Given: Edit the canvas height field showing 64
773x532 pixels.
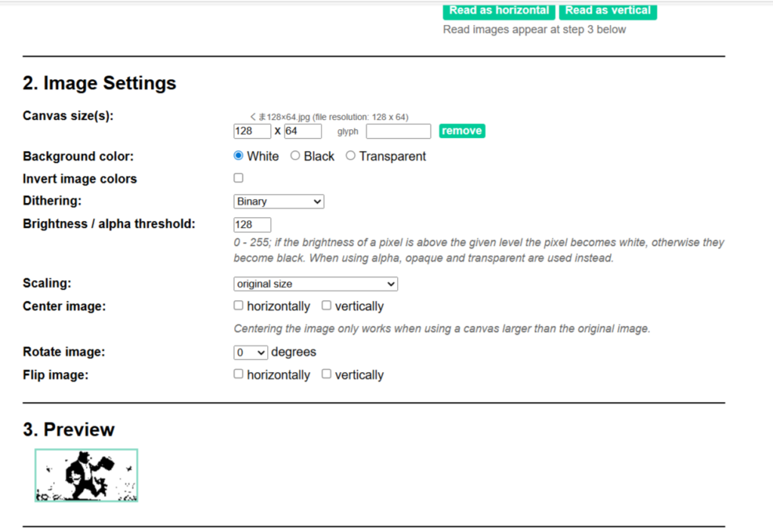Looking at the screenshot, I should [303, 131].
